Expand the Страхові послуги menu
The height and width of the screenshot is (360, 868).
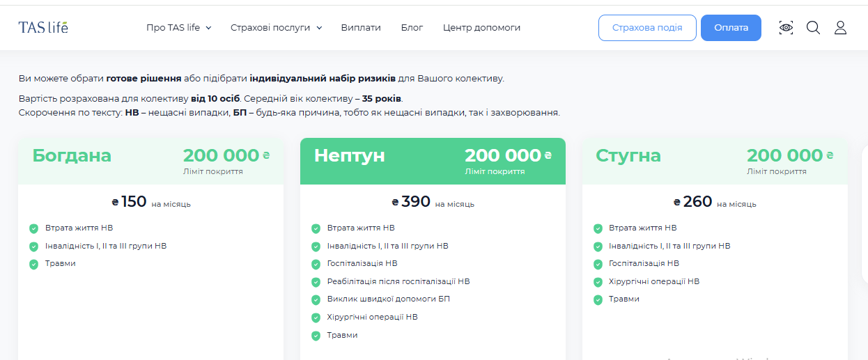pyautogui.click(x=277, y=28)
